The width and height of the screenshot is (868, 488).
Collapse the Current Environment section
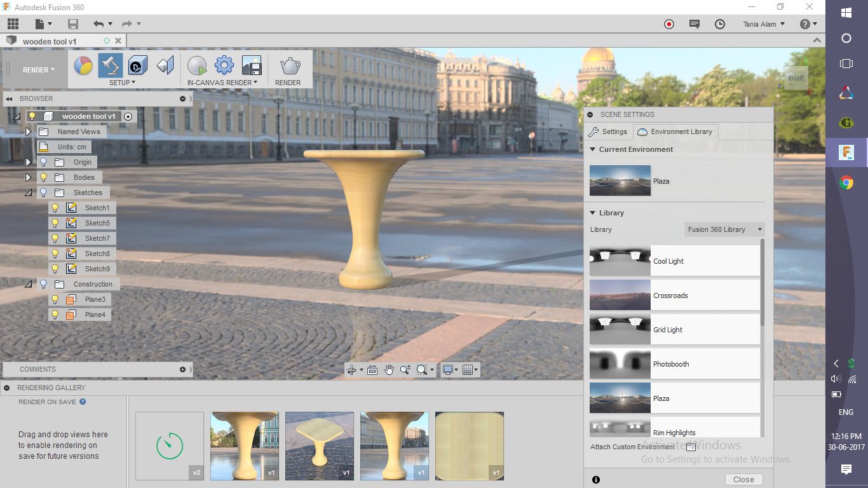coord(593,149)
